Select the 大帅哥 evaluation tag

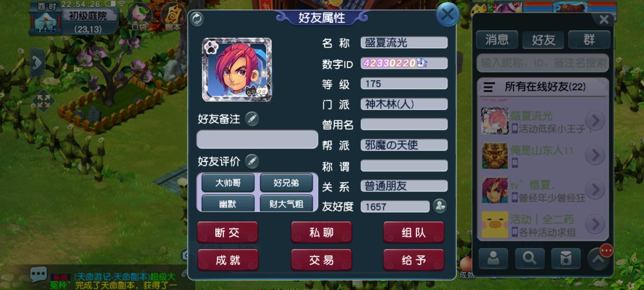(228, 183)
